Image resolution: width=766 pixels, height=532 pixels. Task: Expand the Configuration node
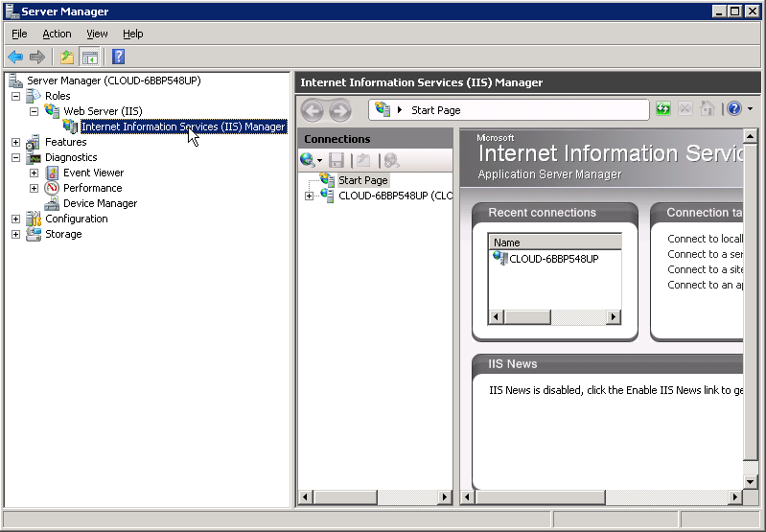point(15,219)
